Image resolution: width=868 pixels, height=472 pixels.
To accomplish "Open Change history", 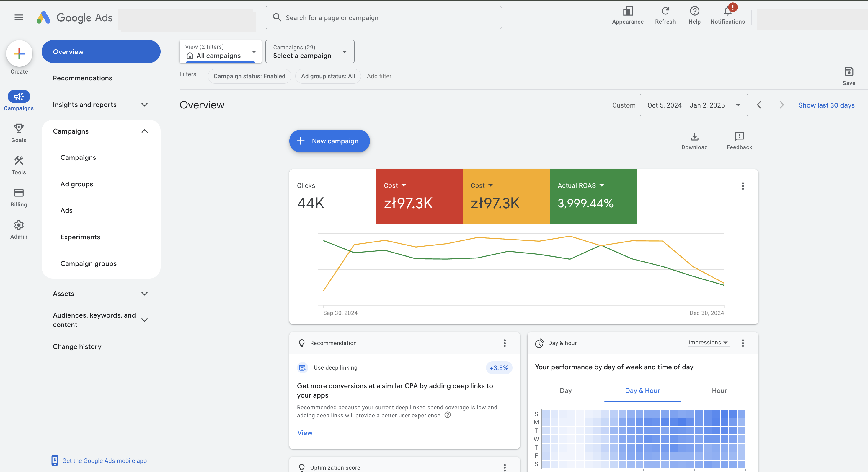I will click(x=77, y=346).
